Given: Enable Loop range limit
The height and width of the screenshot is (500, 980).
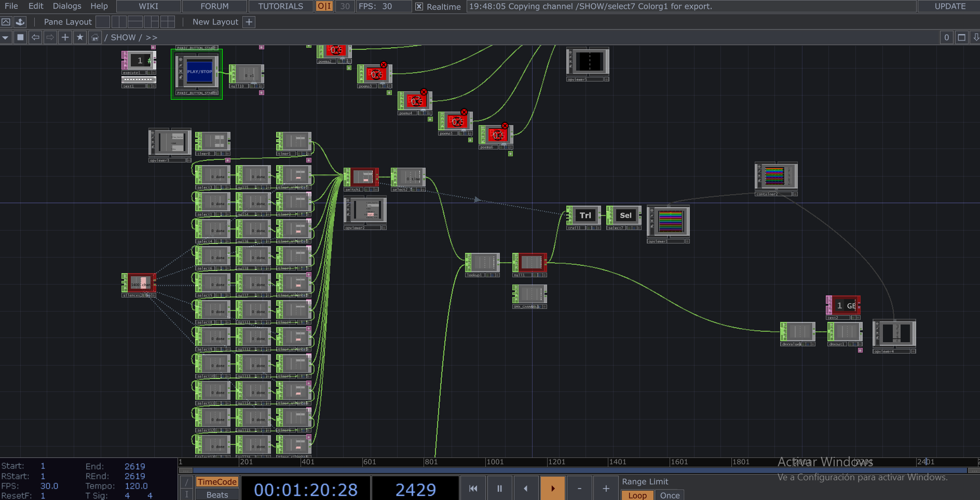Looking at the screenshot, I should click(x=637, y=495).
